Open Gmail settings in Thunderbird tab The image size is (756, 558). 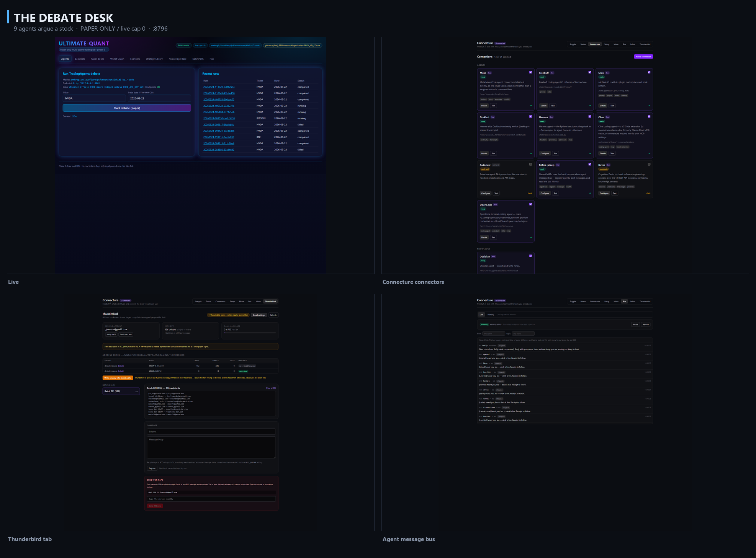(259, 315)
